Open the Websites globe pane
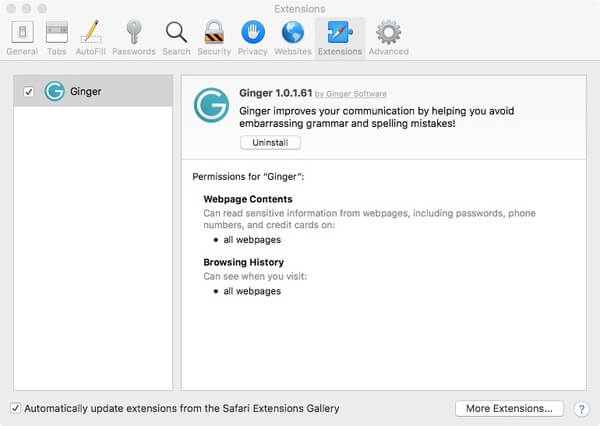This screenshot has height=426, width=600. coord(293,38)
